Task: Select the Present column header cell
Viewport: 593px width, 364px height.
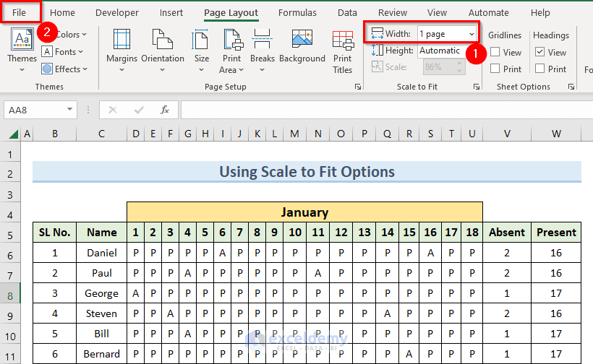Action: coord(556,233)
